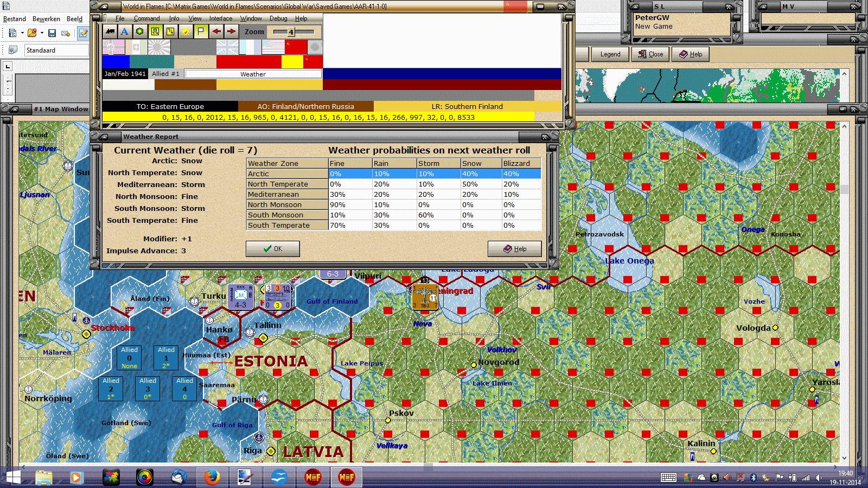Screen dimensions: 868x488
Task: Select the Italian flag in the country bar
Action: click(136, 47)
